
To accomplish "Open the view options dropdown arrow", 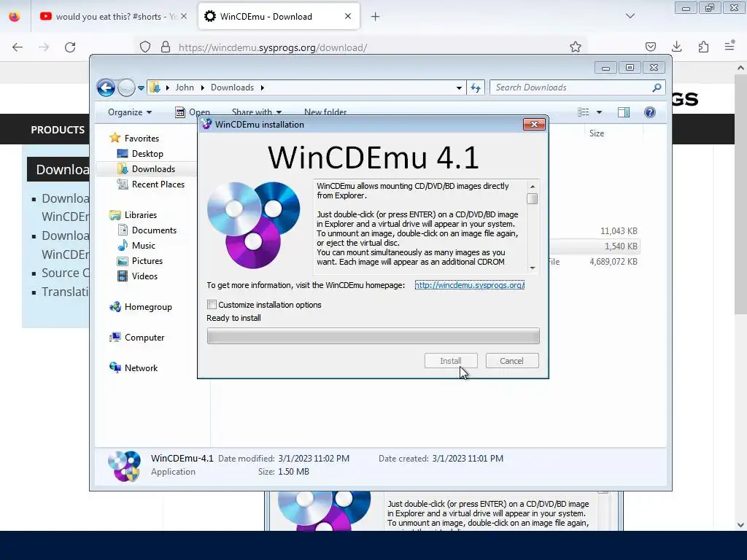I will [600, 112].
